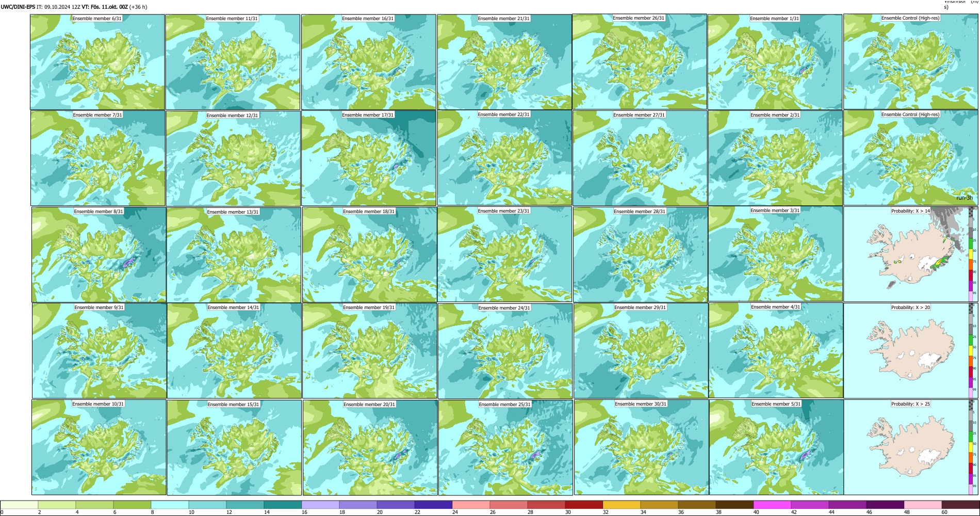Open the Ensemble member 18/31 map panel
This screenshot has width=980, height=516.
tap(370, 255)
